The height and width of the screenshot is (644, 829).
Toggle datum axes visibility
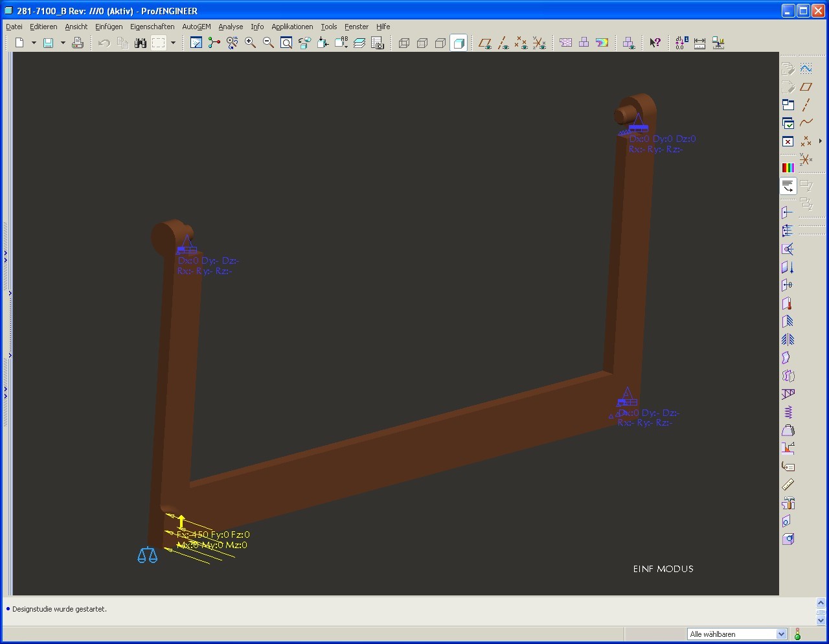tap(503, 43)
